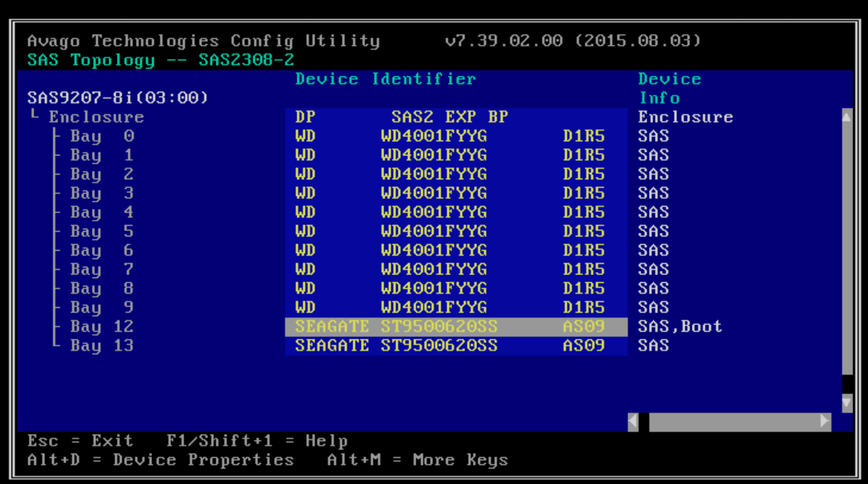Viewport: 868px width, 484px height.
Task: Click the horizontal scrollbar right arrow
Action: 825,421
